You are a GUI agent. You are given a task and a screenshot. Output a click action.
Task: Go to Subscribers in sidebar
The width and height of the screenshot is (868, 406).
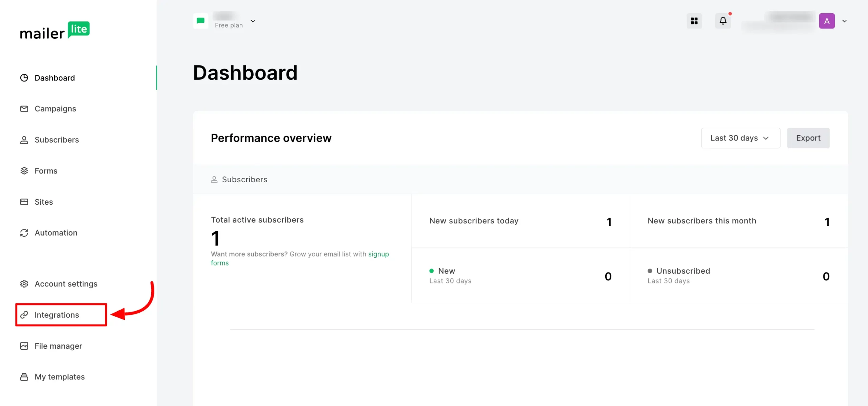click(57, 140)
